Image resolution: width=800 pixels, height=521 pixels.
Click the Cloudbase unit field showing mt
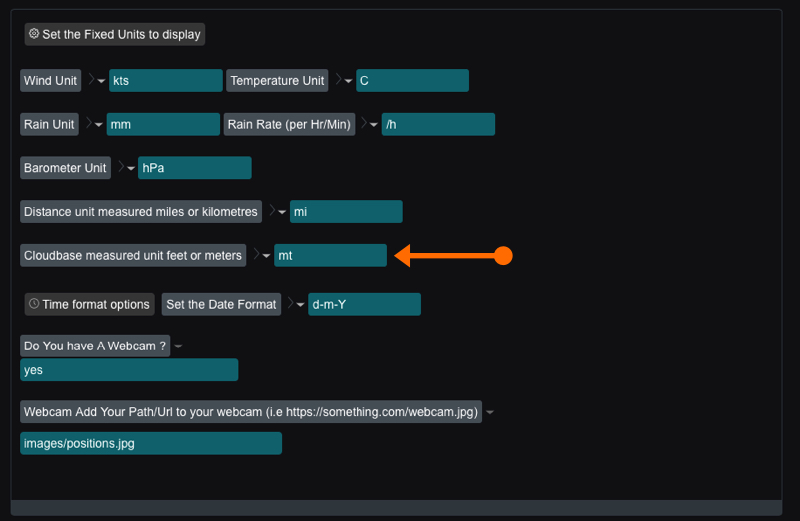pyautogui.click(x=330, y=256)
